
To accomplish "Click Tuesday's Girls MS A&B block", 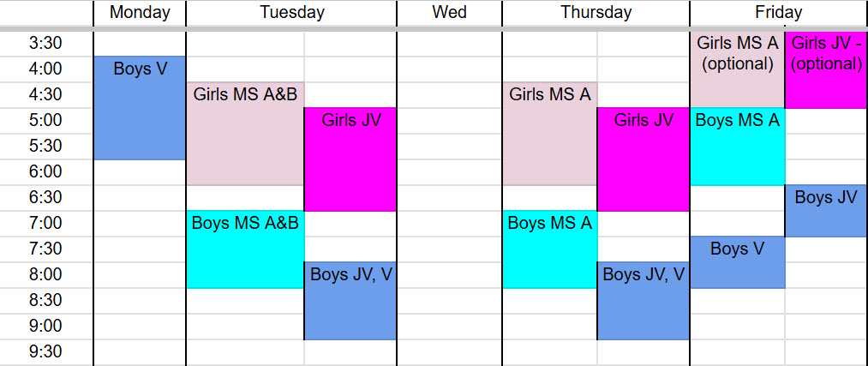I will point(245,134).
